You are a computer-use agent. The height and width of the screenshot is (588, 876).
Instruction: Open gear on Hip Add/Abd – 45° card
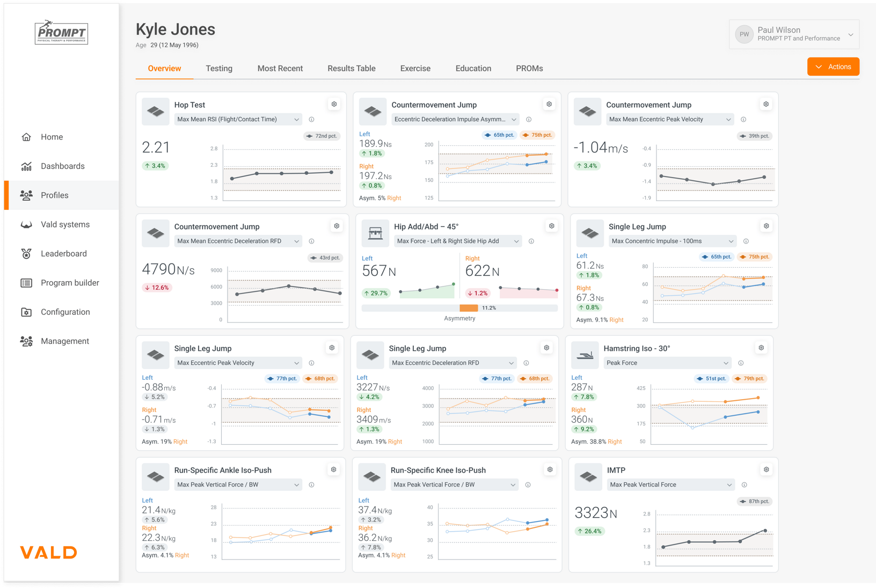[x=551, y=226]
